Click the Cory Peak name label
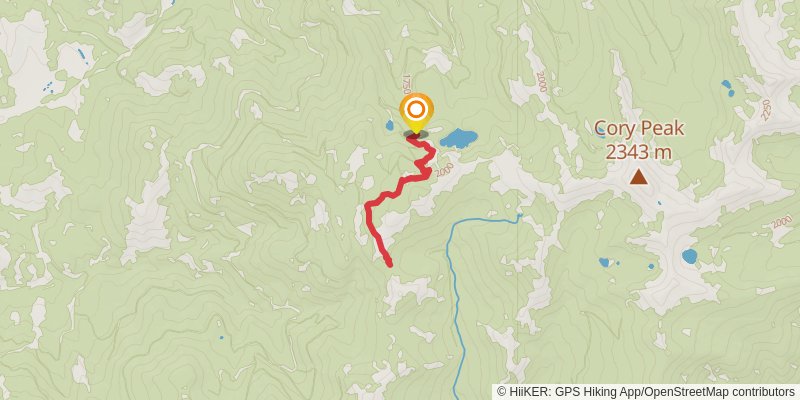The image size is (800, 400). tap(639, 128)
